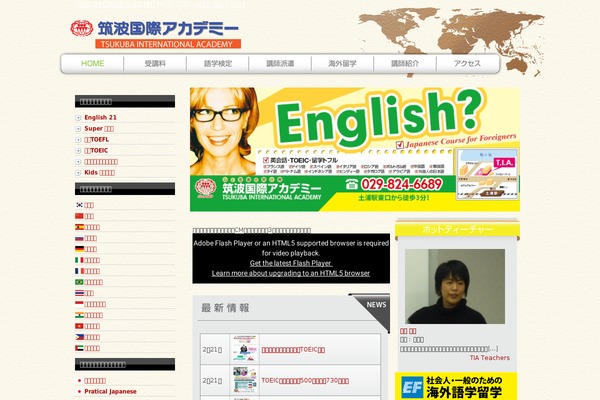Click the 最新情報 news heading
Viewport: 600px width, 400px height.
pyautogui.click(x=225, y=308)
